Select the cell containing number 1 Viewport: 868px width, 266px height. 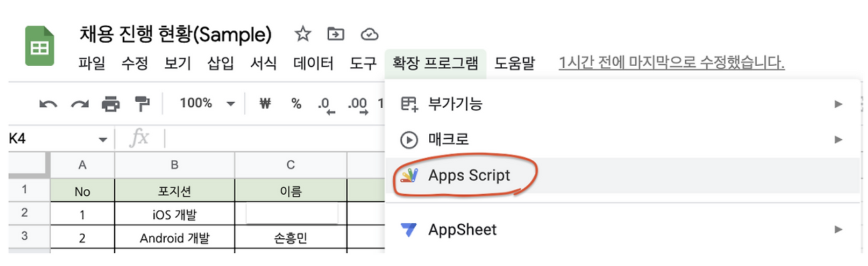click(82, 214)
